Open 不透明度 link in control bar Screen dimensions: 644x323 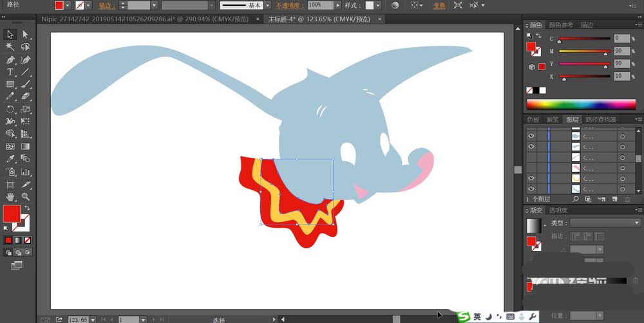[290, 6]
